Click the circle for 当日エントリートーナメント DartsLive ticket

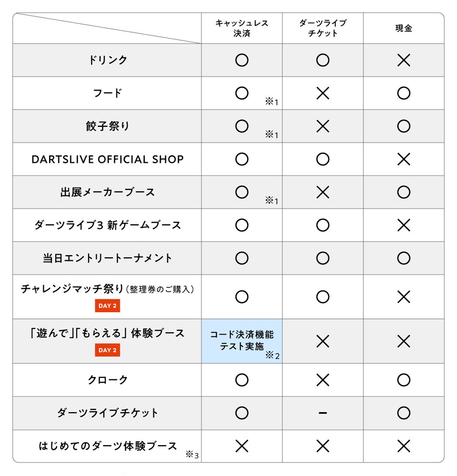click(322, 258)
